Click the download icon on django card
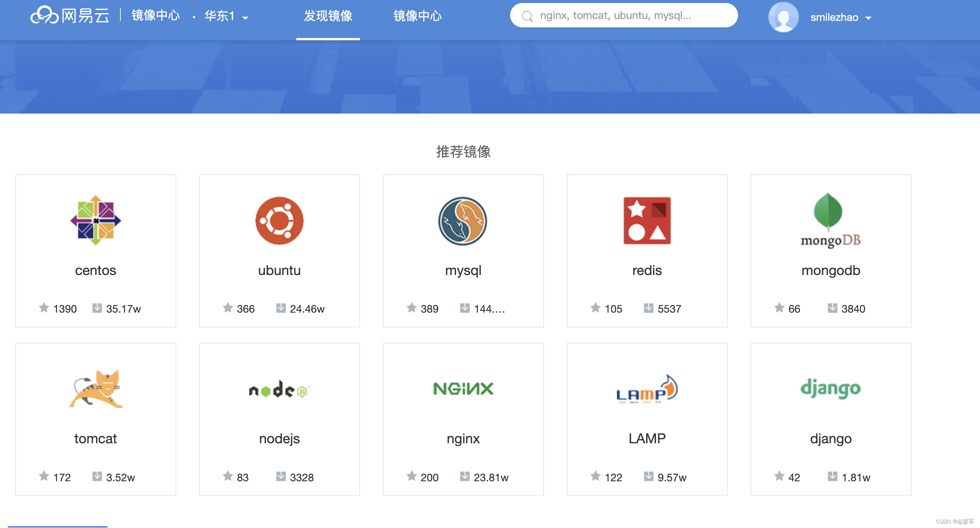The height and width of the screenshot is (528, 980). click(x=832, y=476)
